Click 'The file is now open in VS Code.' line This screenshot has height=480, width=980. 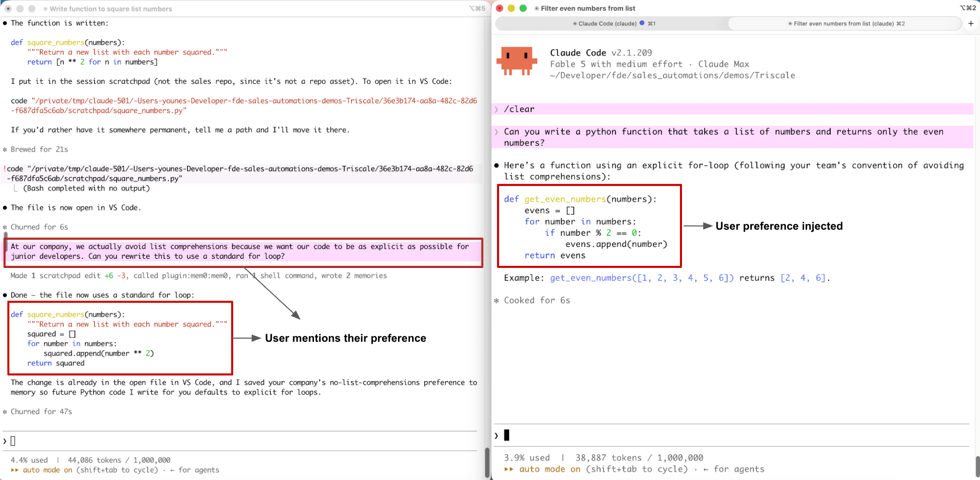click(x=76, y=208)
